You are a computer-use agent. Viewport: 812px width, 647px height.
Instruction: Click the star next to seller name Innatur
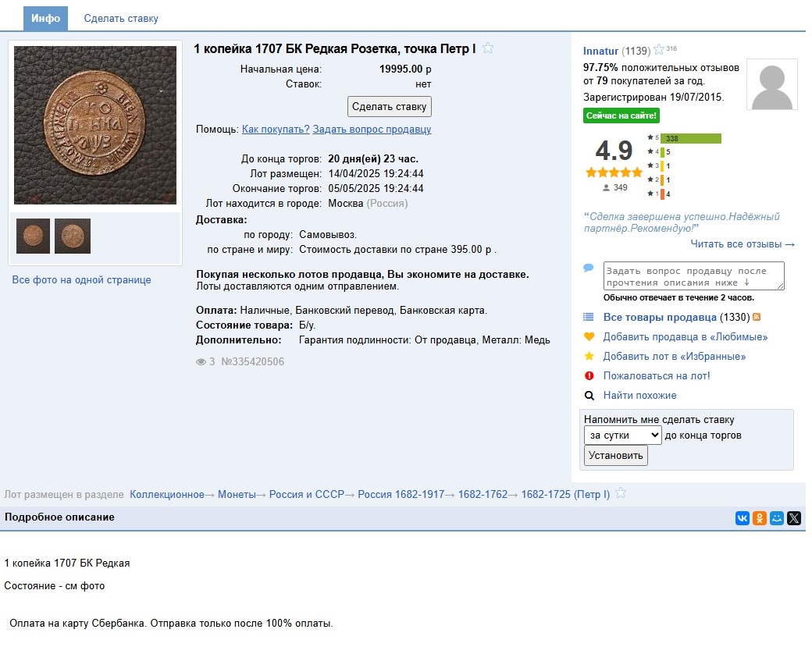pyautogui.click(x=659, y=51)
